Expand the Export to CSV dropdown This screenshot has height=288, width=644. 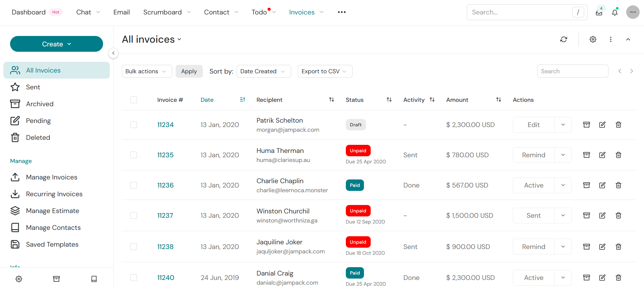point(325,71)
